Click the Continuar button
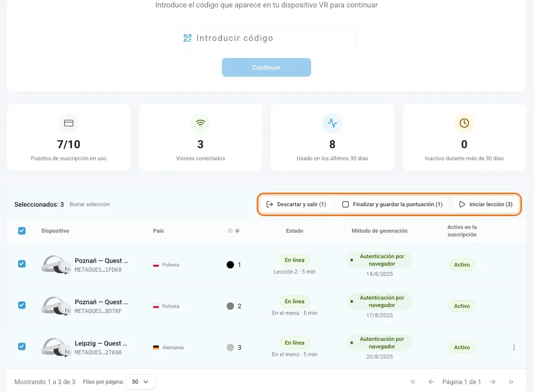Image resolution: width=534 pixels, height=392 pixels. pyautogui.click(x=267, y=67)
